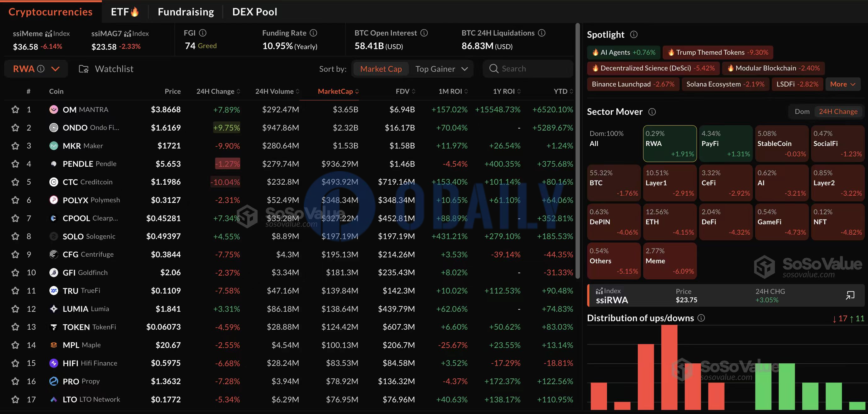This screenshot has height=414, width=868.
Task: Toggle favorite star for LTO Network
Action: click(x=15, y=400)
